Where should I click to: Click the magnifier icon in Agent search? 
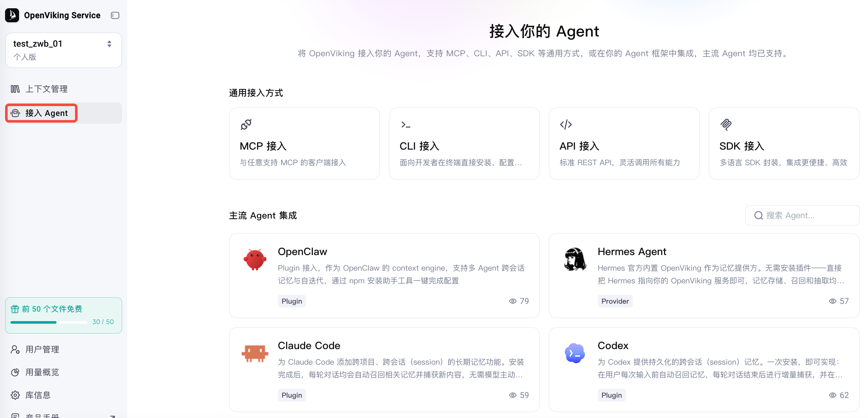[758, 215]
